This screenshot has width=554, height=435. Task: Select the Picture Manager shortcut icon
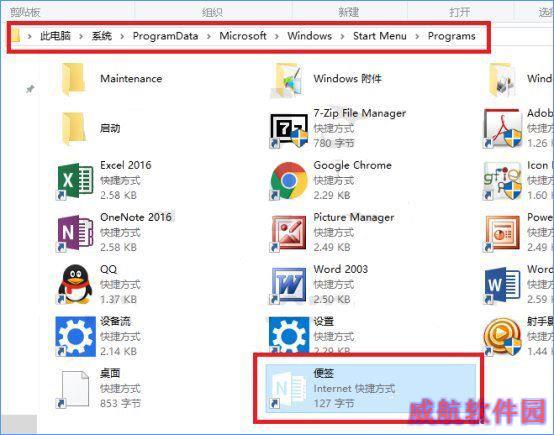pos(289,233)
